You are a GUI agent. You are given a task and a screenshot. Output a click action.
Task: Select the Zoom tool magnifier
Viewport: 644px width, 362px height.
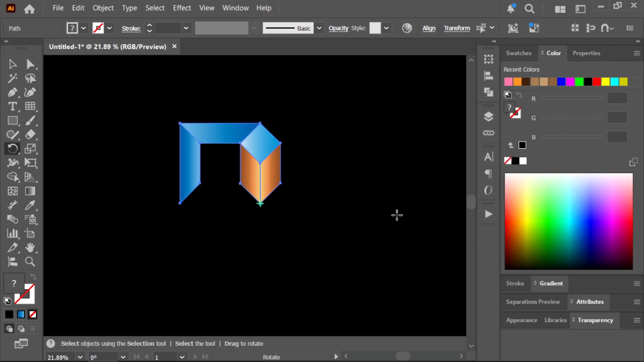click(x=30, y=261)
